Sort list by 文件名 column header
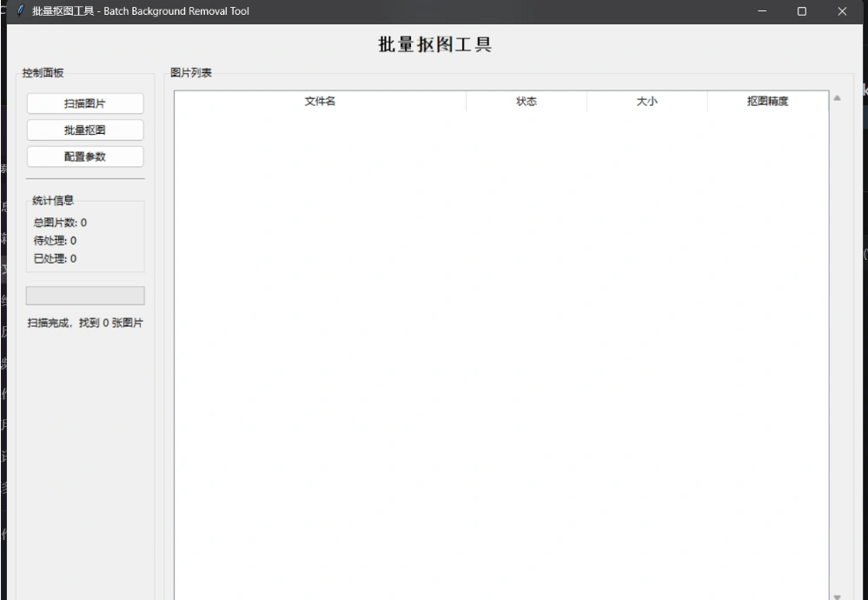Viewport: 868px width, 600px height. (320, 102)
